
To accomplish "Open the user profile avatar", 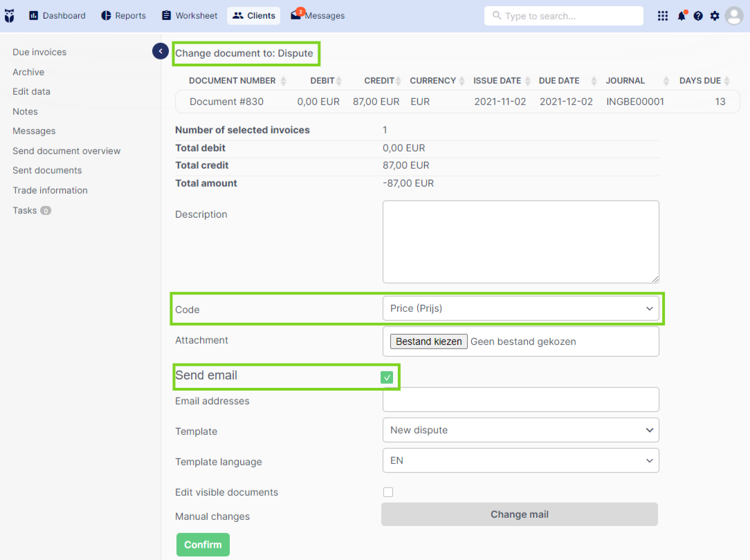I will 733,16.
